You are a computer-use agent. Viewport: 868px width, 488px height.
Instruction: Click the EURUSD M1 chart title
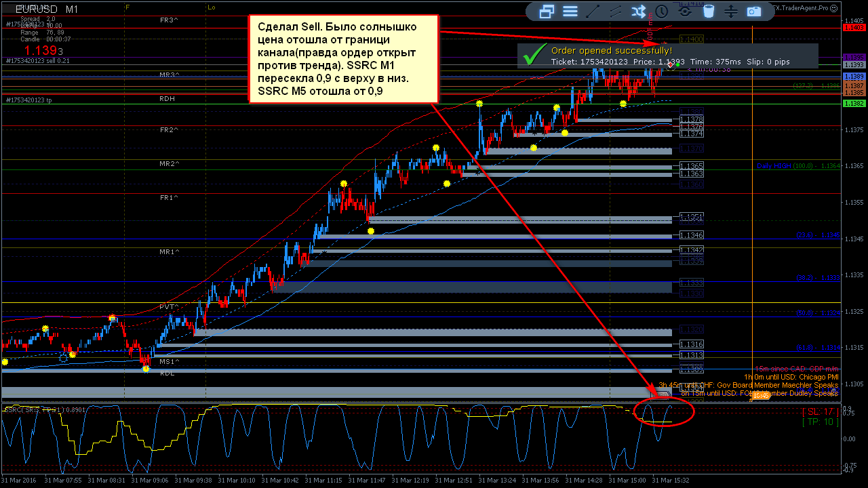tap(47, 10)
